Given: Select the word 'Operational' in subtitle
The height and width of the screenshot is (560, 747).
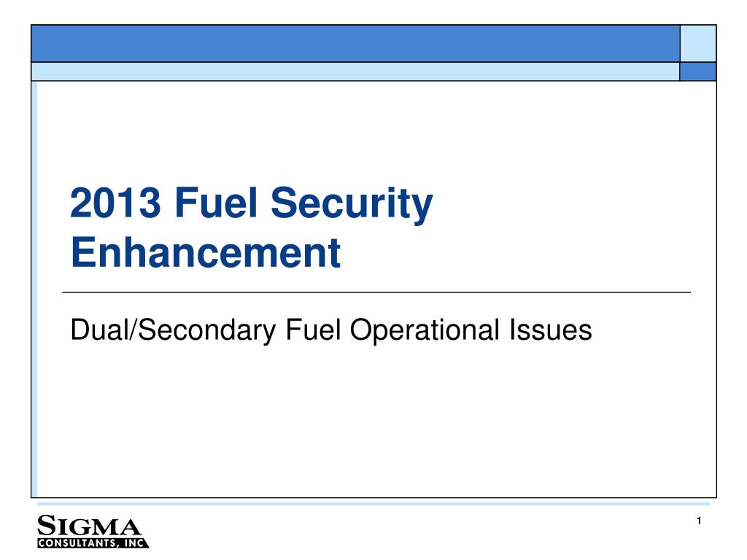Looking at the screenshot, I should click(x=425, y=330).
